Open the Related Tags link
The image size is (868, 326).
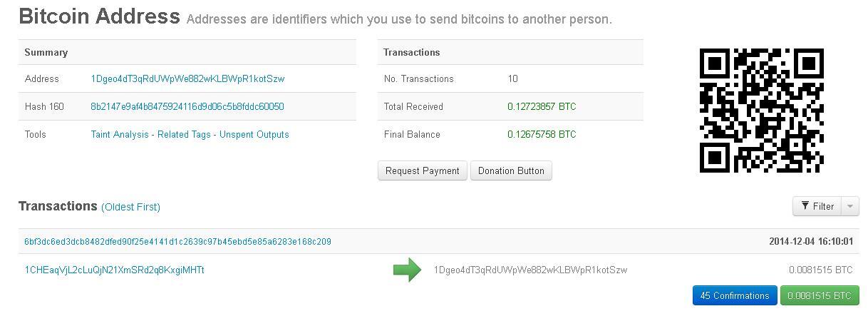point(184,134)
